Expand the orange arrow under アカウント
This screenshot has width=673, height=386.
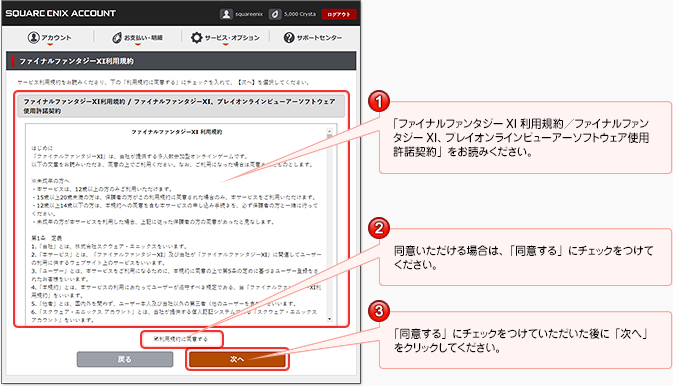(x=50, y=44)
